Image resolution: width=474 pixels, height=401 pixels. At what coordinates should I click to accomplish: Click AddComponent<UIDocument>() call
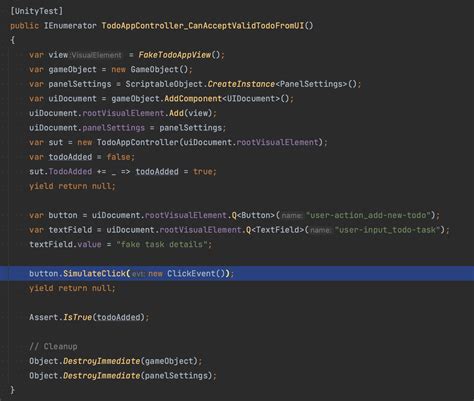(227, 99)
